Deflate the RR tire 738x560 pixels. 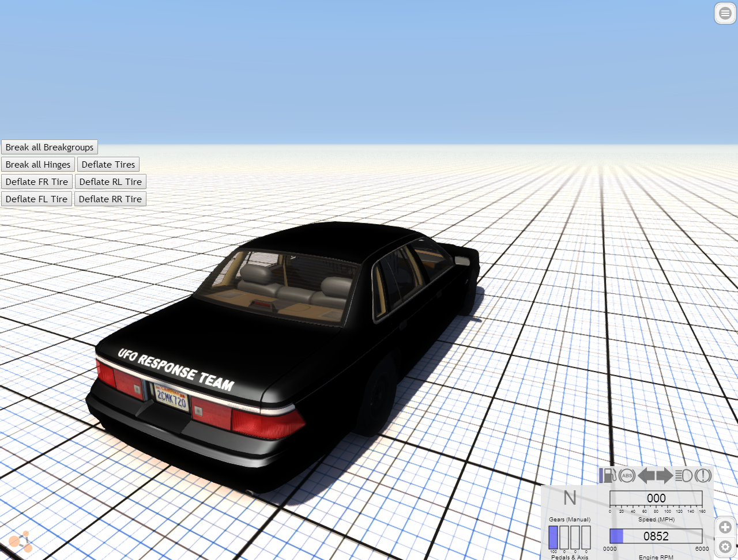point(110,199)
